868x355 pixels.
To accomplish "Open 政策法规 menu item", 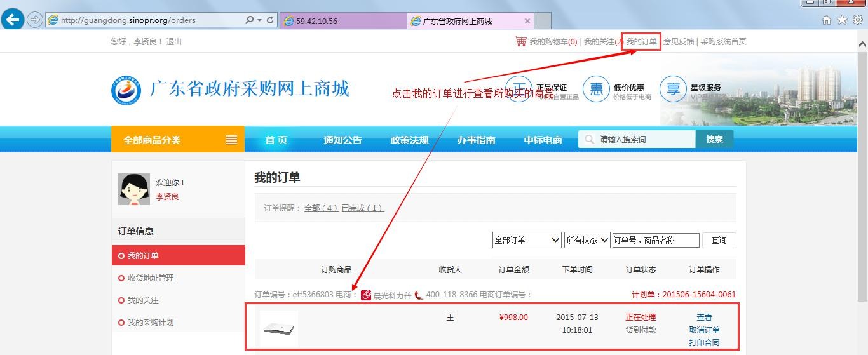I will pyautogui.click(x=409, y=140).
